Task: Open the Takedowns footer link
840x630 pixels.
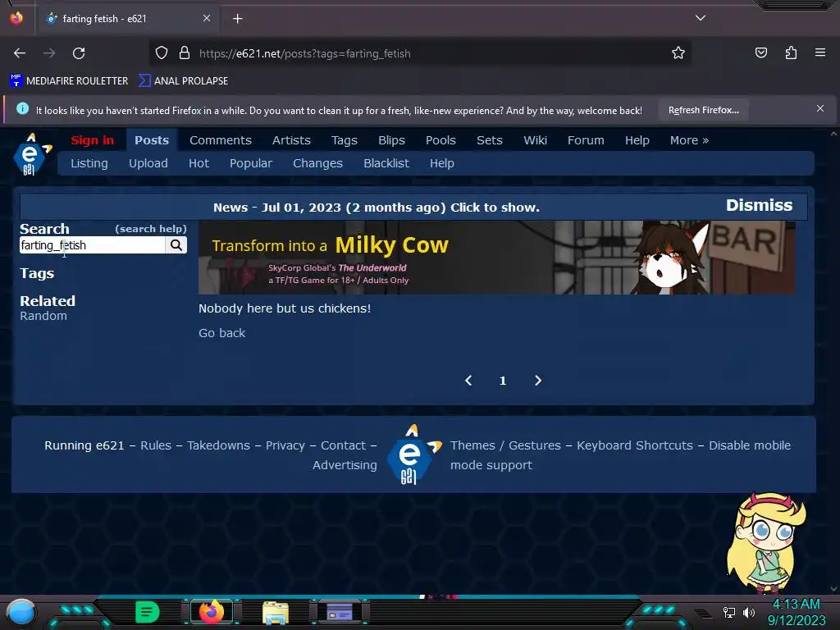Action: (x=218, y=445)
